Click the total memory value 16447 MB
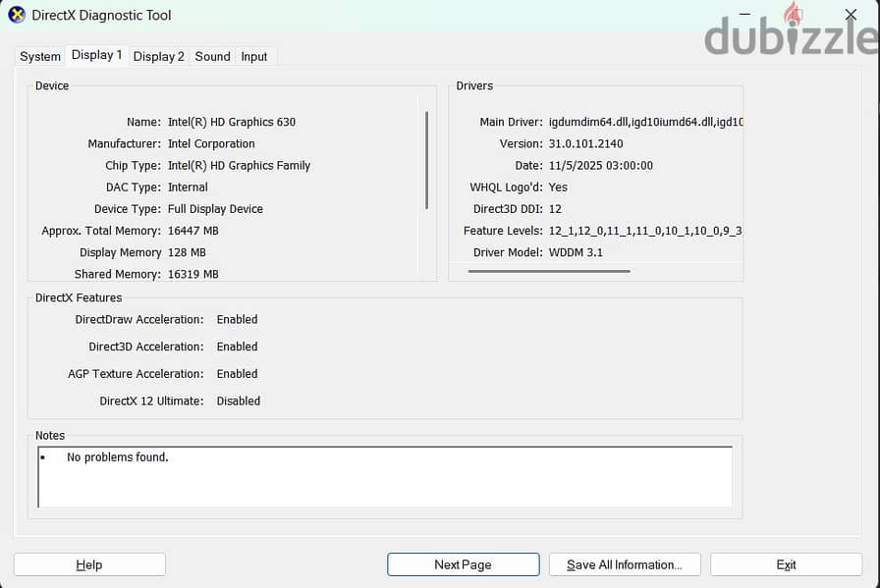Viewport: 880px width, 588px height. coord(193,231)
